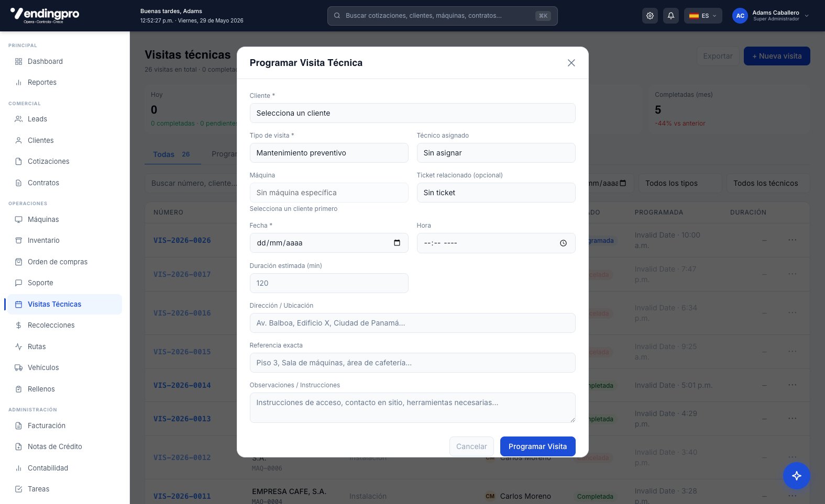Open the Tipo de visita dropdown
This screenshot has height=504, width=825.
tap(329, 153)
